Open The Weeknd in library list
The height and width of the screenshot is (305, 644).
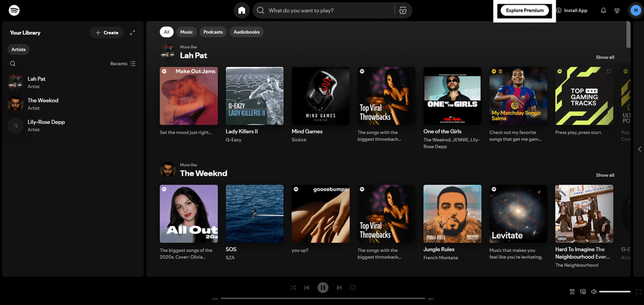coord(73,104)
